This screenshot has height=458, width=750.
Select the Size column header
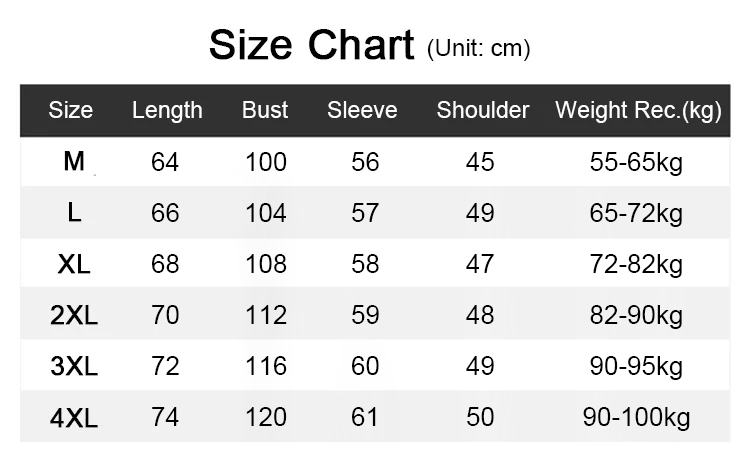click(70, 110)
